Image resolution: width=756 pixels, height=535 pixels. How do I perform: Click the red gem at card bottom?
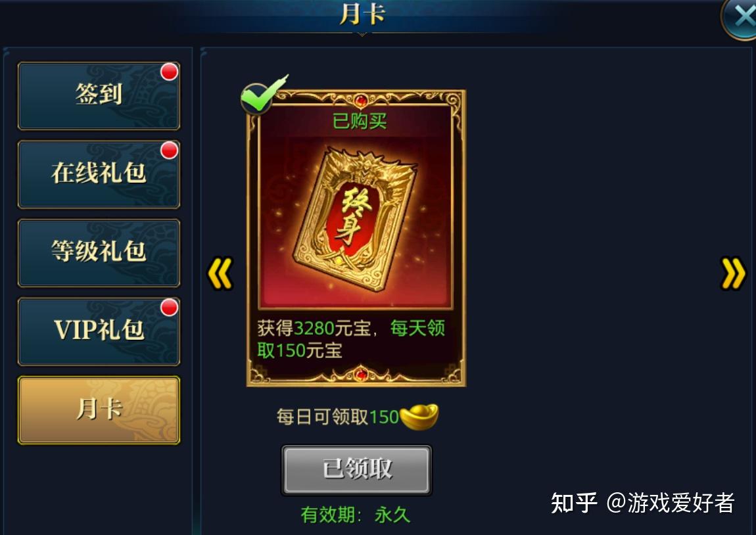361,374
